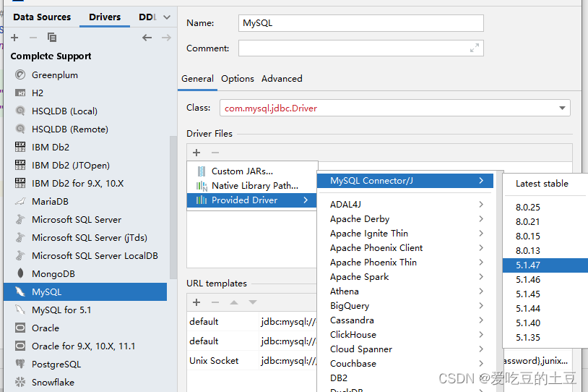Select Latest stable version

point(542,184)
